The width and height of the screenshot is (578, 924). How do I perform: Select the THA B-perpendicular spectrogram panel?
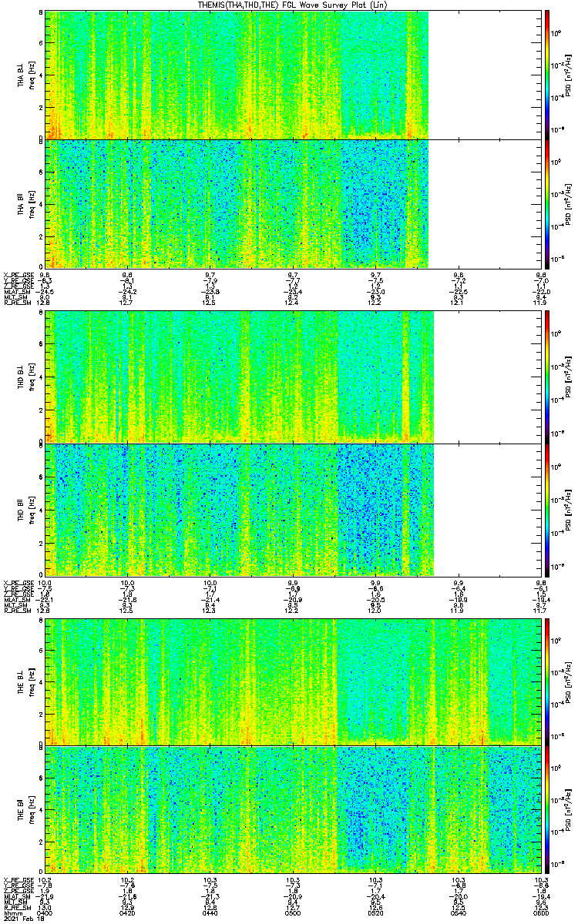coord(294,75)
